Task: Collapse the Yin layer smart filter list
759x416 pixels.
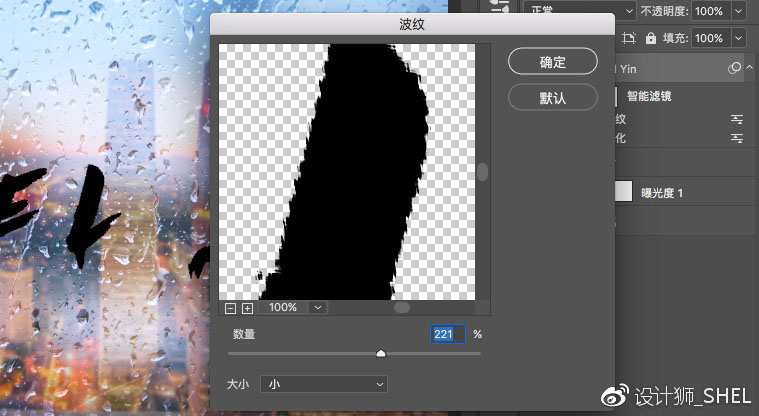Action: 748,68
